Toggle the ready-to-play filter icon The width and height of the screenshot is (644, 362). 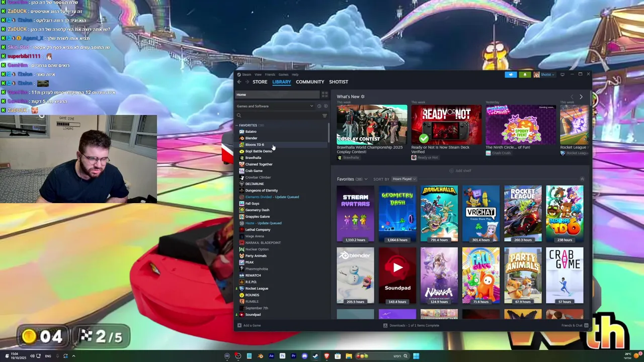pyautogui.click(x=326, y=106)
